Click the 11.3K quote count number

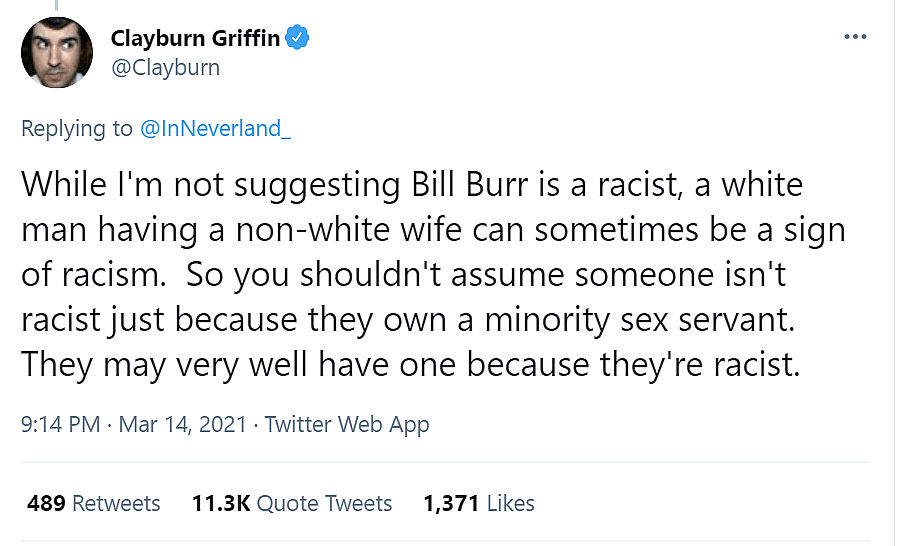(x=220, y=503)
